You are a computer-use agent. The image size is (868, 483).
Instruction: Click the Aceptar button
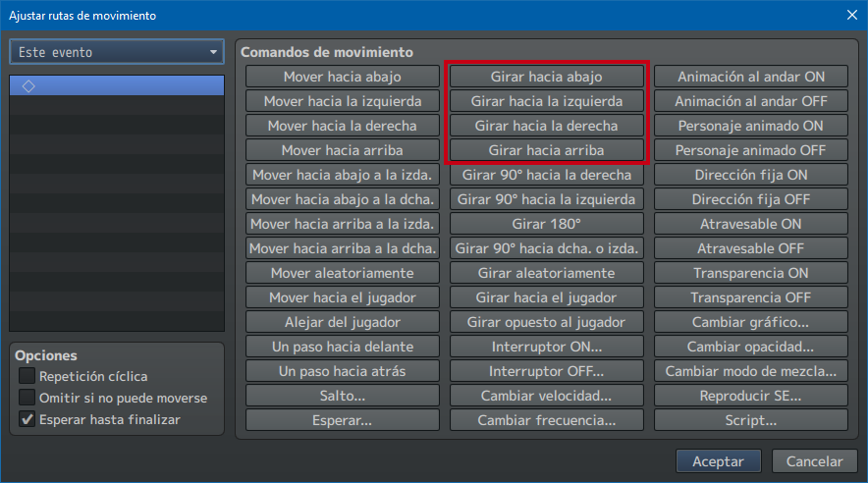point(718,461)
